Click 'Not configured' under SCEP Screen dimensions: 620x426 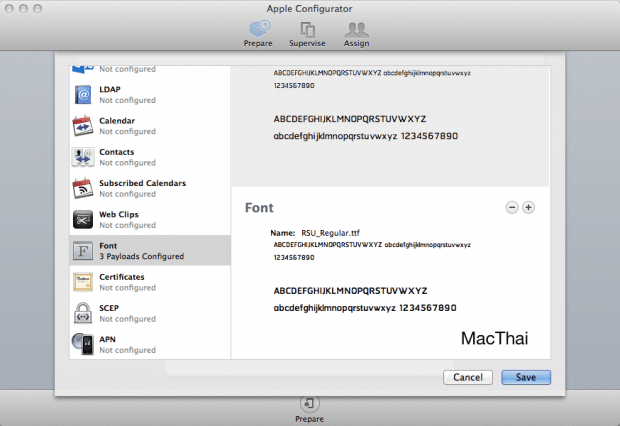tap(127, 319)
